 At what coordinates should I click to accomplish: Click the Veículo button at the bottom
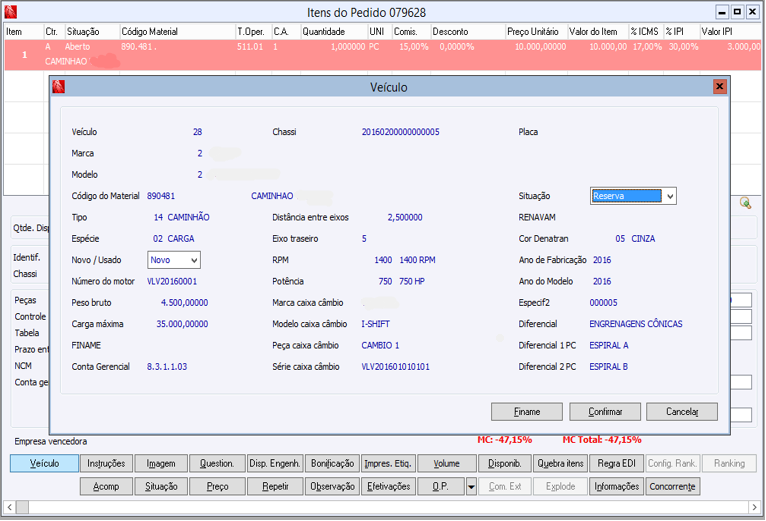(44, 463)
